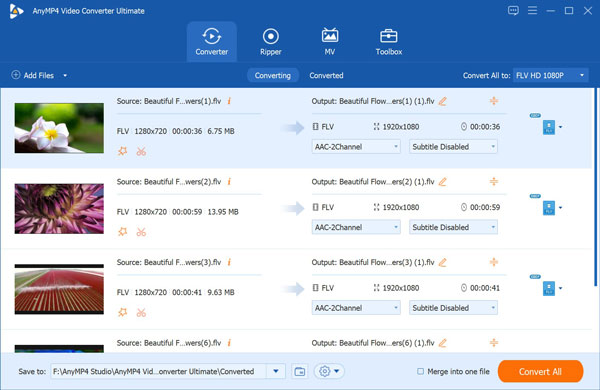Select the red tulip field thumbnail
This screenshot has width=600, height=390.
point(59,289)
